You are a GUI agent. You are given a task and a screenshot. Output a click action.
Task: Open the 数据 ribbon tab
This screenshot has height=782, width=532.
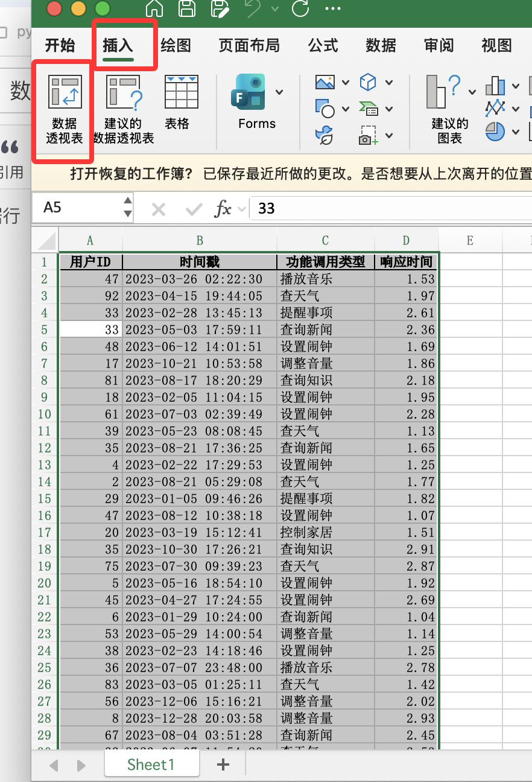pyautogui.click(x=381, y=45)
